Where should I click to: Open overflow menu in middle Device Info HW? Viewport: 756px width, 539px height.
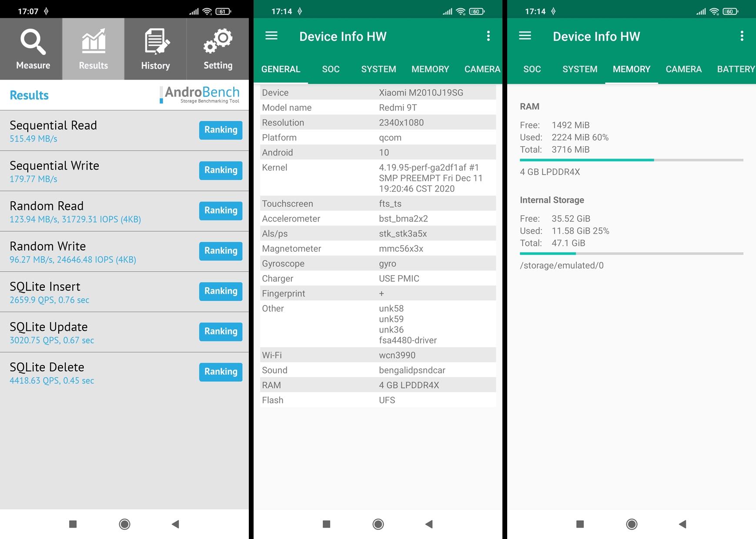[x=488, y=36]
